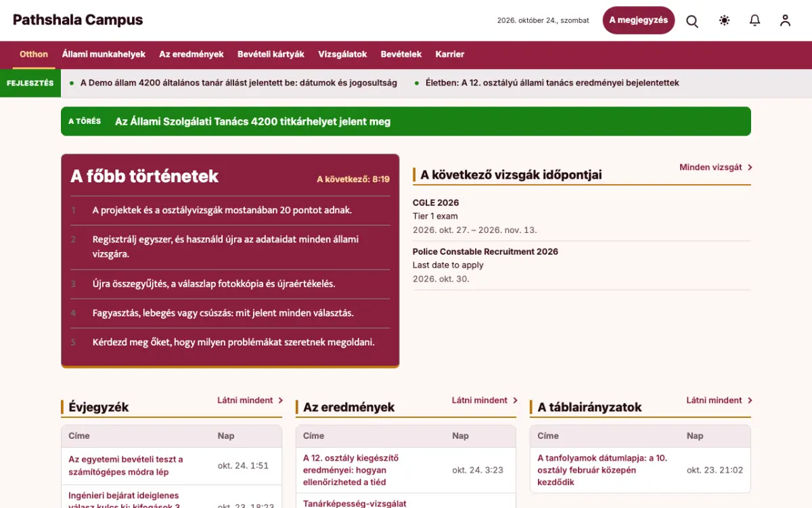This screenshot has height=508, width=812.
Task: Click Nap column header in Évjegyzék table
Action: click(226, 436)
